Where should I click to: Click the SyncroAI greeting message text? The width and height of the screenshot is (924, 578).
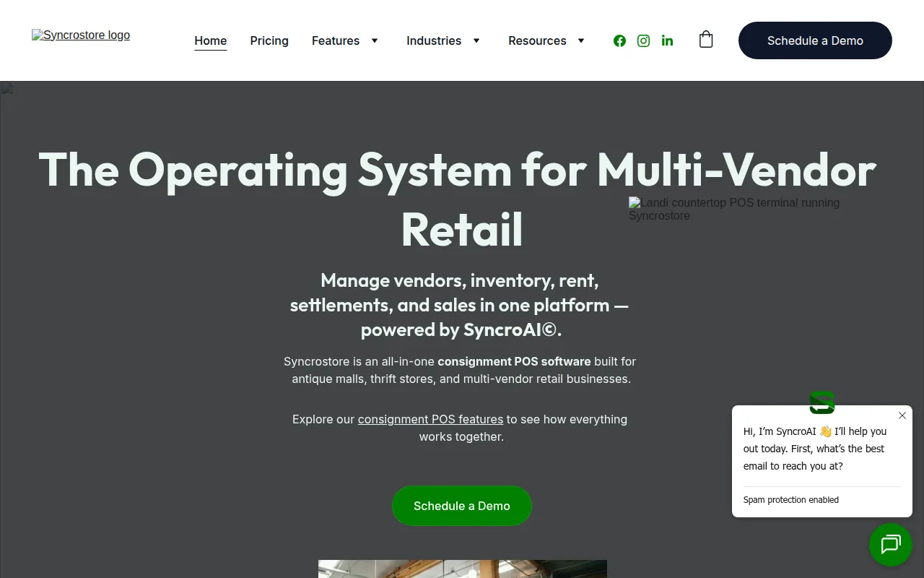pos(815,449)
